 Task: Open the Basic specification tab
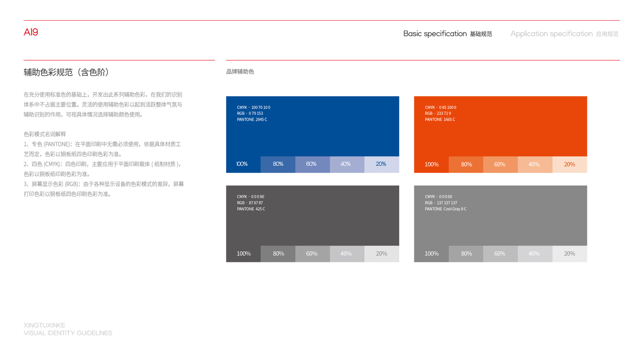click(447, 33)
